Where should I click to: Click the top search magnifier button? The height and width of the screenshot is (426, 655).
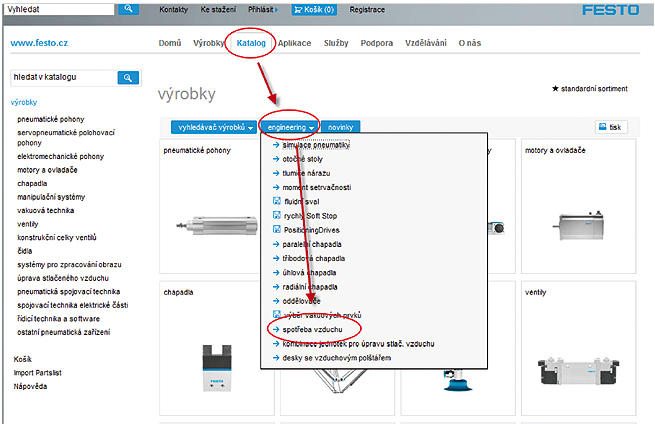point(128,9)
